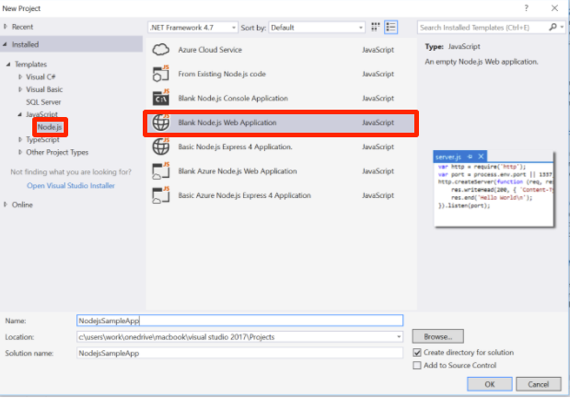
Task: Expand the TypeScript node
Action: [x=20, y=140]
